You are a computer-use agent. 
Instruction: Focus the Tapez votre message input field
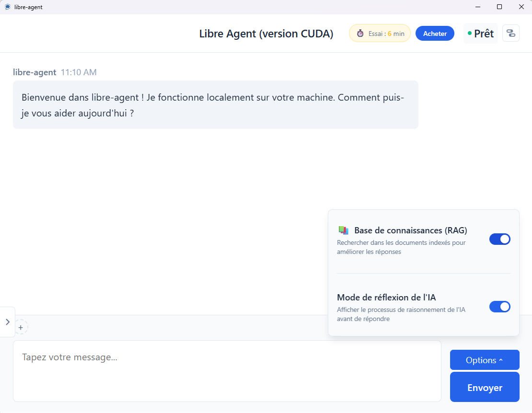tap(227, 371)
